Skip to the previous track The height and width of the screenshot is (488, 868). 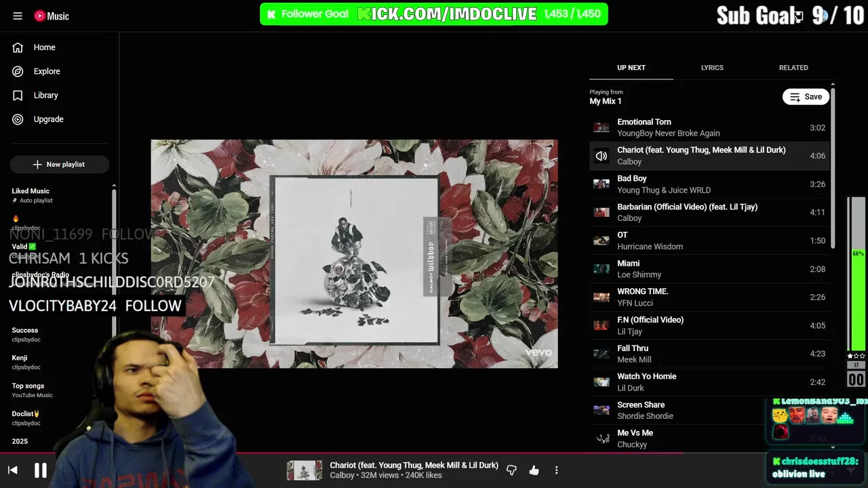12,470
